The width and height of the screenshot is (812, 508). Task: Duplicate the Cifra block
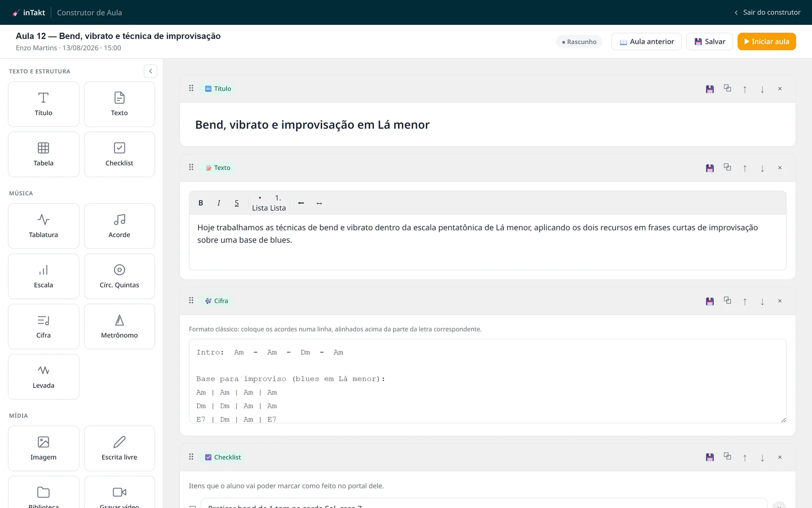click(x=727, y=301)
